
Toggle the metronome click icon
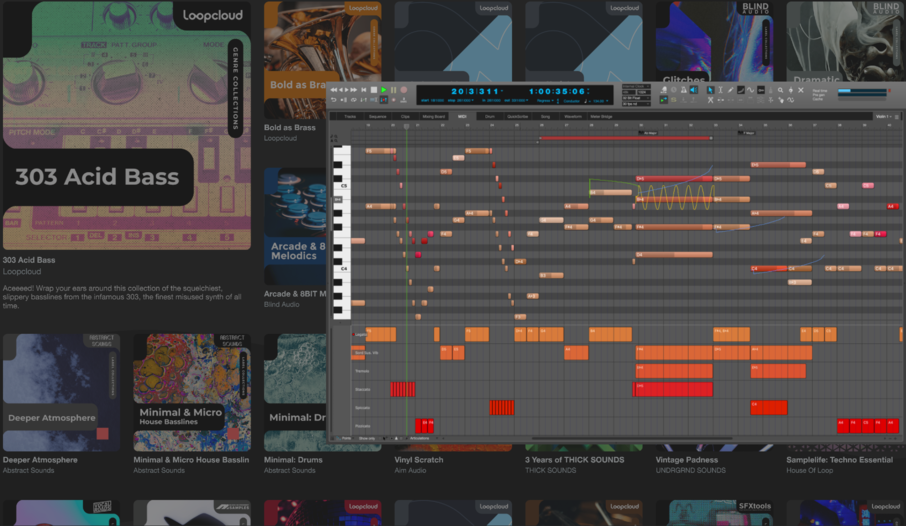click(x=684, y=90)
